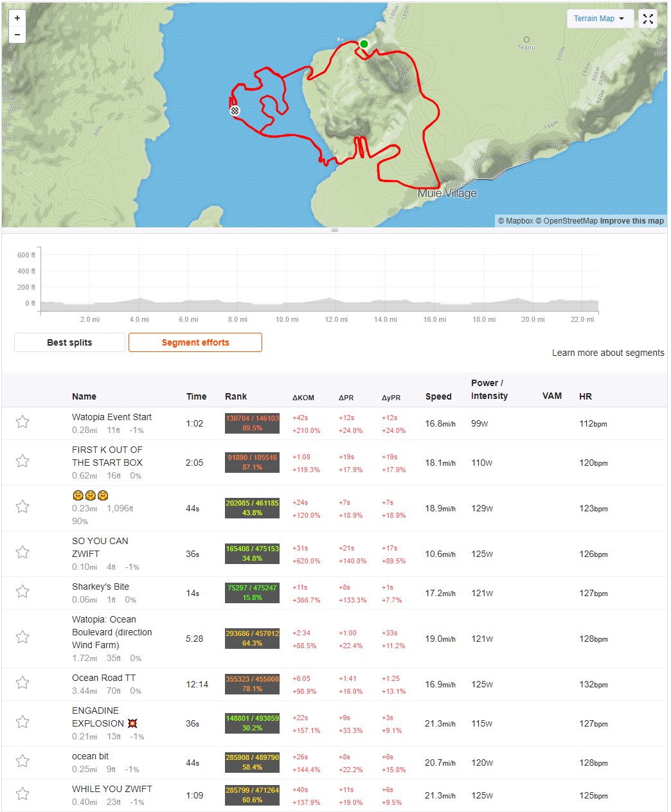This screenshot has width=671, height=812.
Task: Zoom in on the map
Action: tap(17, 19)
